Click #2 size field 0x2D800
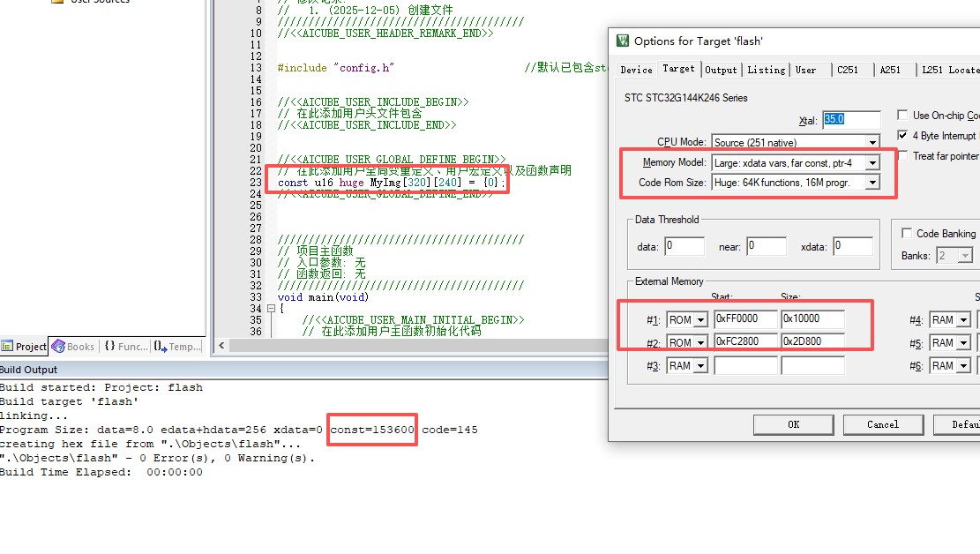Screen dimensions: 980x554 pyautogui.click(x=812, y=341)
